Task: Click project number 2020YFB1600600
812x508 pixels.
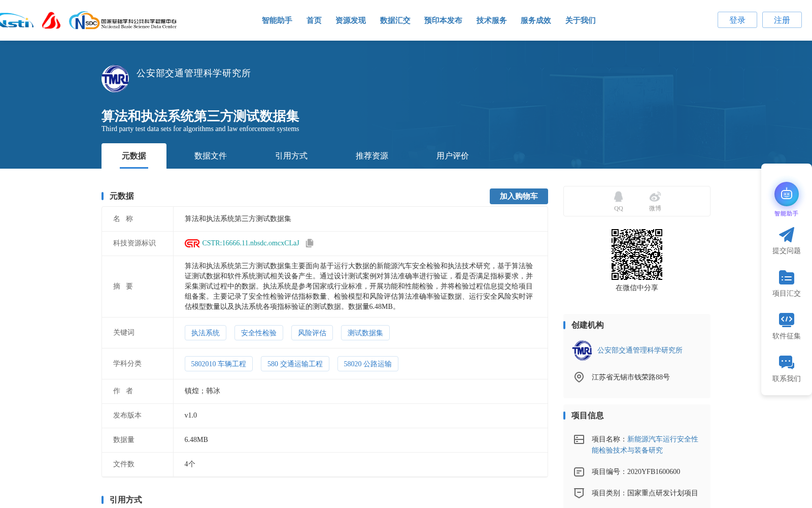Action: click(x=654, y=472)
